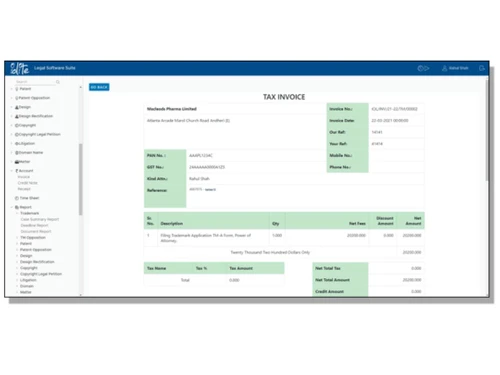The image size is (500, 375).
Task: Click the Tax Name column header
Action: 156,268
